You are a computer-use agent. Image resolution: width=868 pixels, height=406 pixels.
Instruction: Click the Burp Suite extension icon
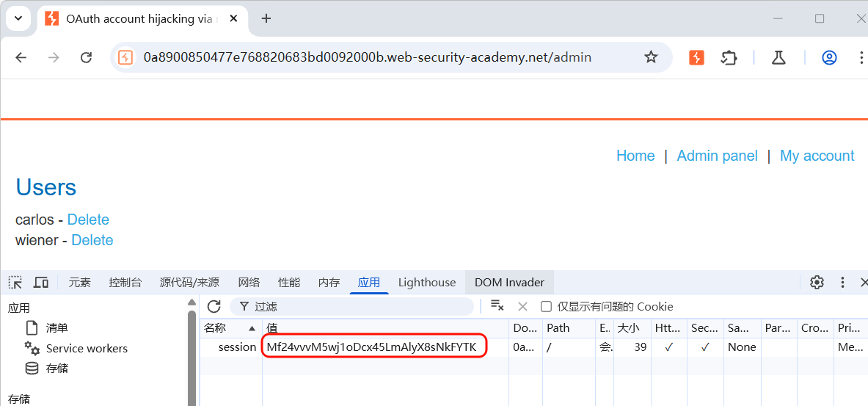696,57
